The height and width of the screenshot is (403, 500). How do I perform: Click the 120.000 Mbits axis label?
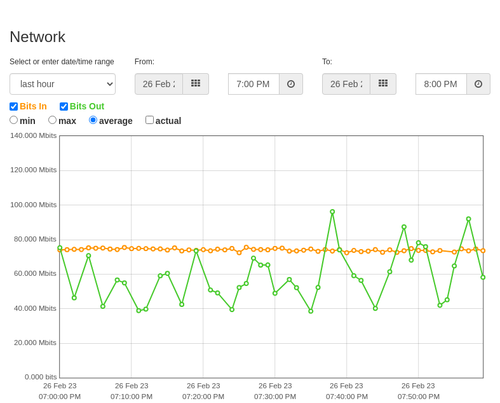[33, 170]
